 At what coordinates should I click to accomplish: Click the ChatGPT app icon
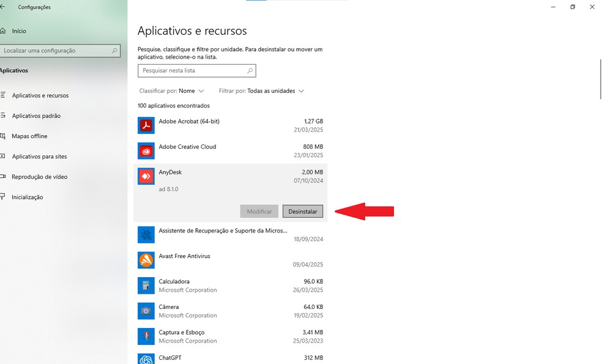pos(146,359)
